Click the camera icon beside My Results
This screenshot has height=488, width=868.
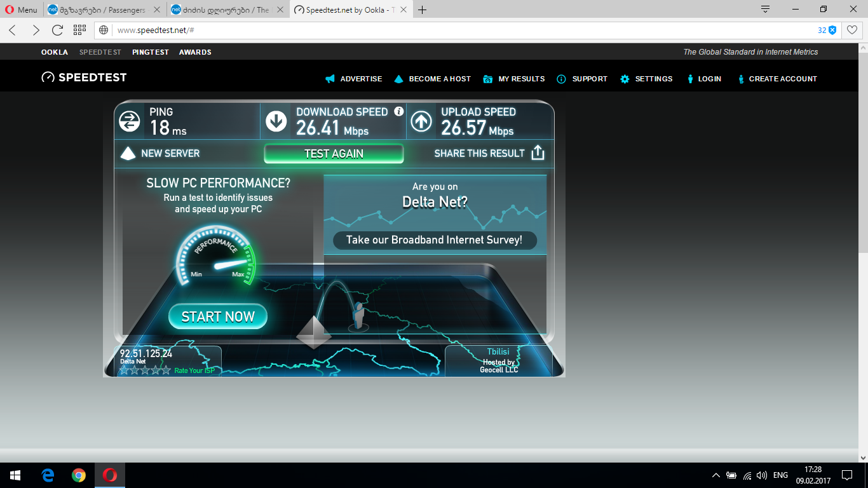tap(488, 79)
